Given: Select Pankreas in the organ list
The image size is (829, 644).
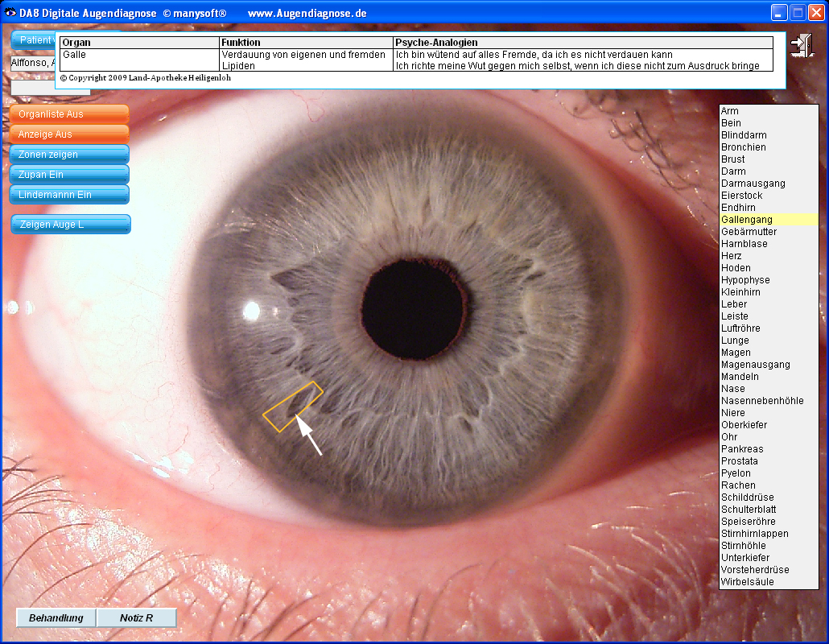Looking at the screenshot, I should pyautogui.click(x=742, y=449).
